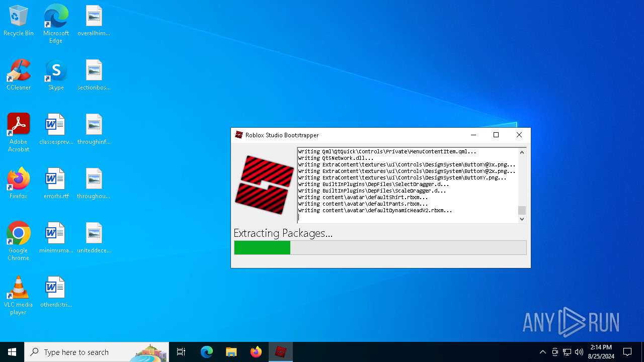The image size is (644, 362).
Task: Click the Roblox Studio Bootstrapper title text
Action: tap(282, 135)
